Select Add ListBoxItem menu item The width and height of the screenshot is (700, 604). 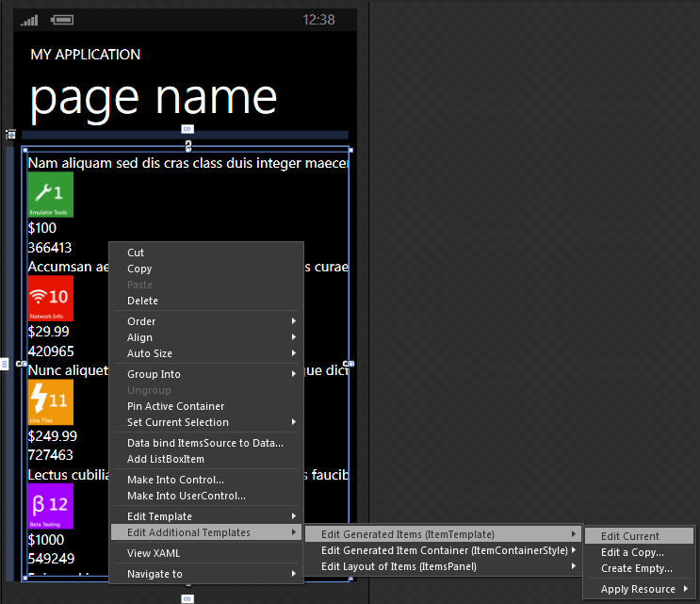coord(165,459)
